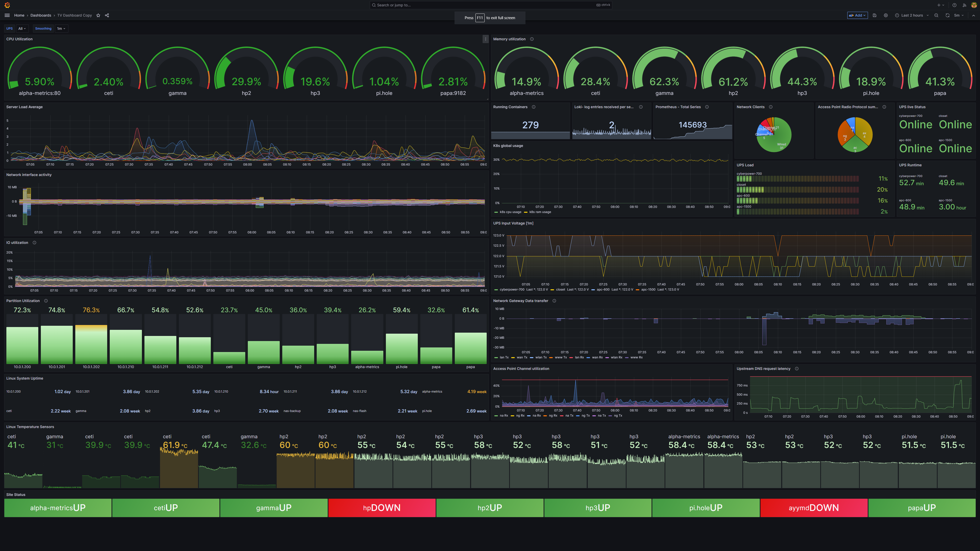The height and width of the screenshot is (551, 980).
Task: Show info for Partition Utilization panel
Action: click(x=46, y=301)
